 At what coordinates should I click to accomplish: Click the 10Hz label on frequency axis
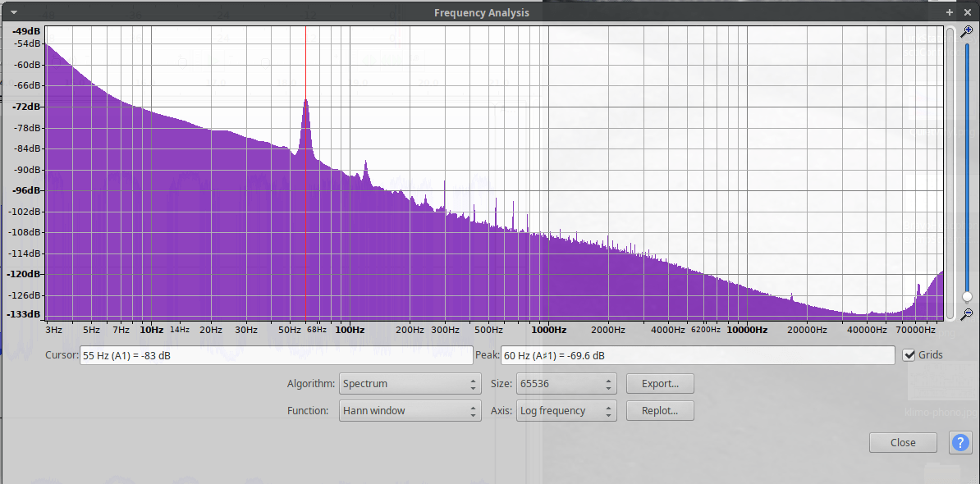click(x=151, y=330)
